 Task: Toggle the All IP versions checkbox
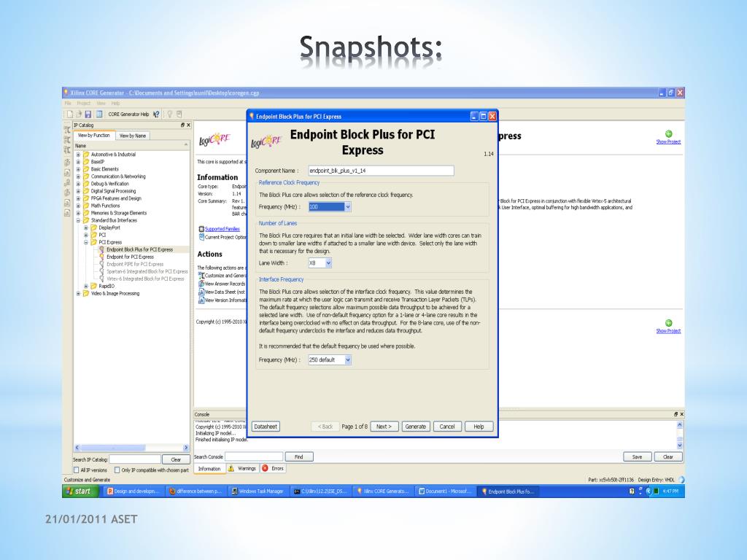click(x=76, y=470)
